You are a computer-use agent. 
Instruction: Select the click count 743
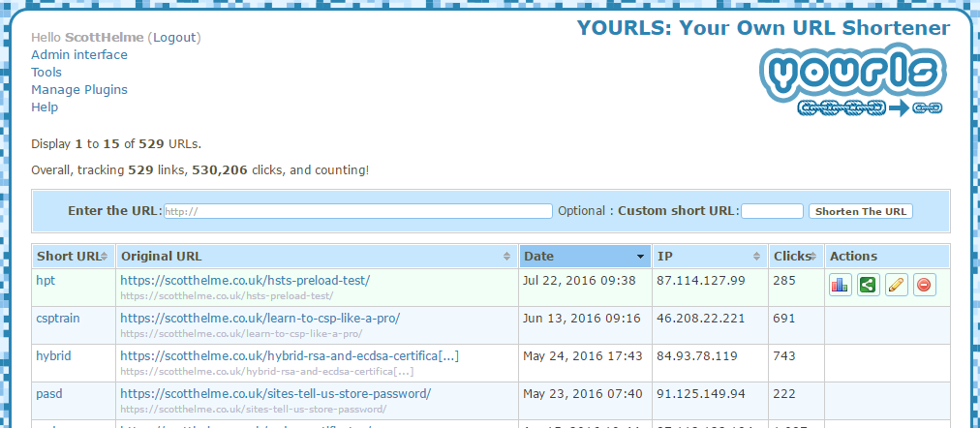click(x=783, y=356)
